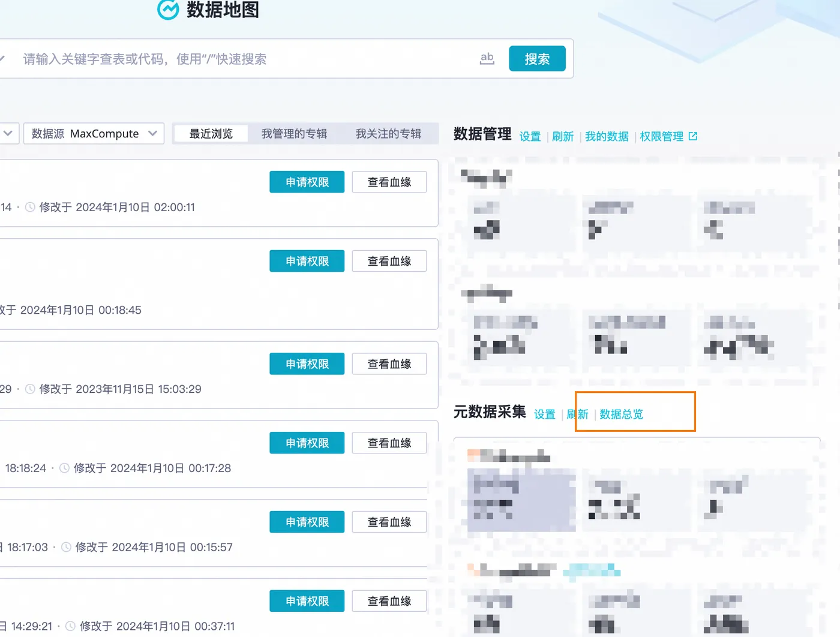The height and width of the screenshot is (637, 840).
Task: Open external link icon next to 权限管理
Action: pyautogui.click(x=693, y=136)
